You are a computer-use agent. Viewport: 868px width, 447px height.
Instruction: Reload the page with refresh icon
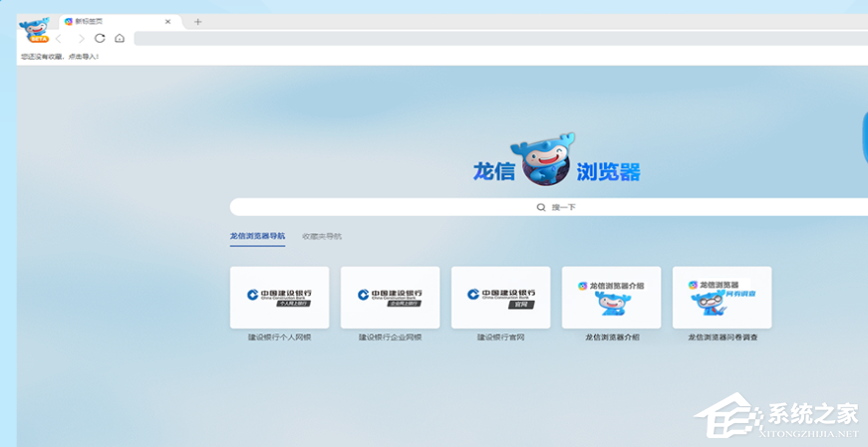pyautogui.click(x=100, y=38)
